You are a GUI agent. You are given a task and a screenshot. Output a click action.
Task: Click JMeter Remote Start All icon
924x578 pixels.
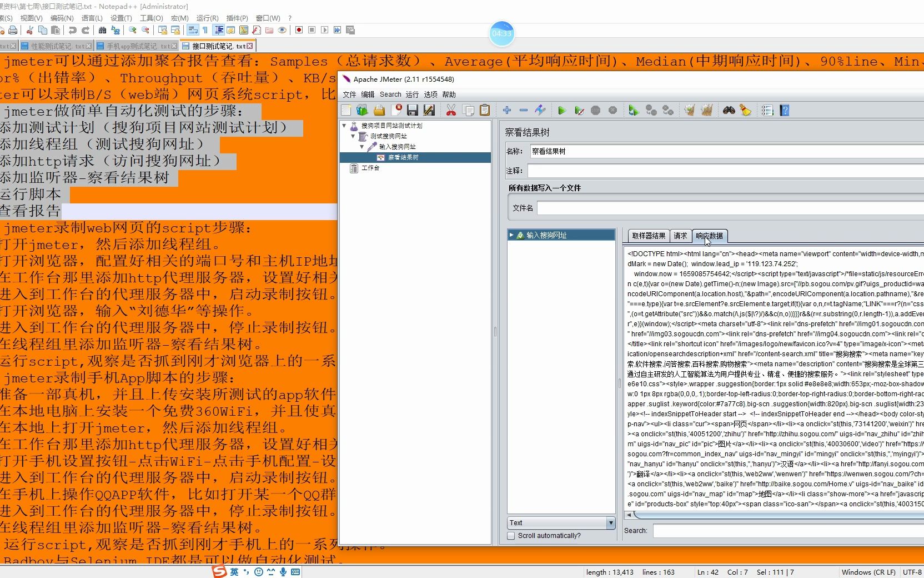tap(634, 111)
